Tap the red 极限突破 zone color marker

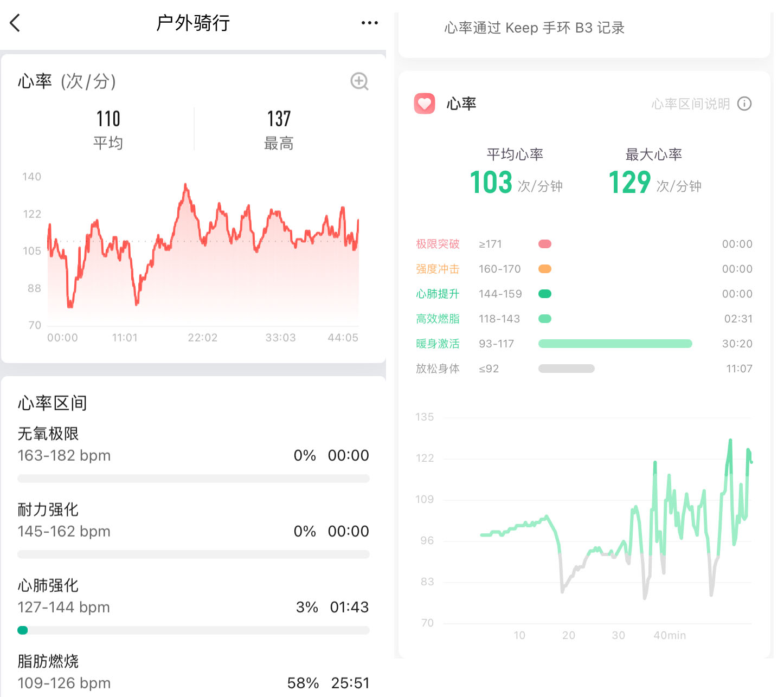(x=544, y=244)
